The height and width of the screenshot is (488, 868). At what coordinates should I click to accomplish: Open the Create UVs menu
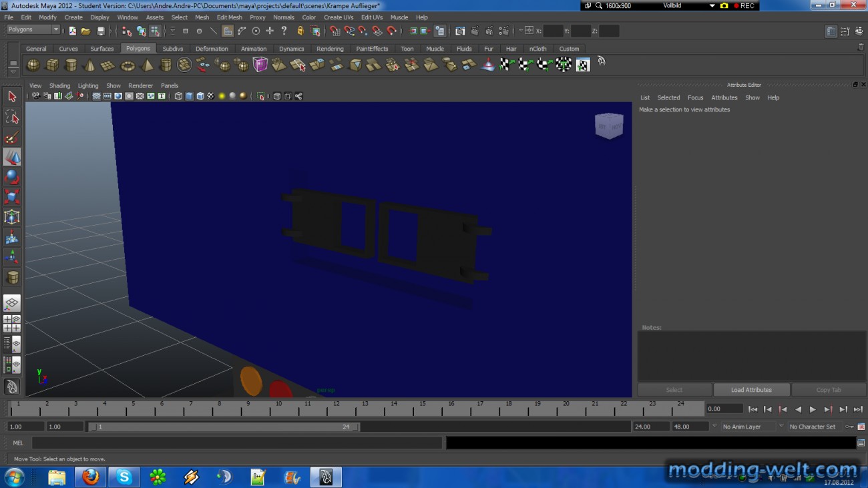[x=339, y=17]
